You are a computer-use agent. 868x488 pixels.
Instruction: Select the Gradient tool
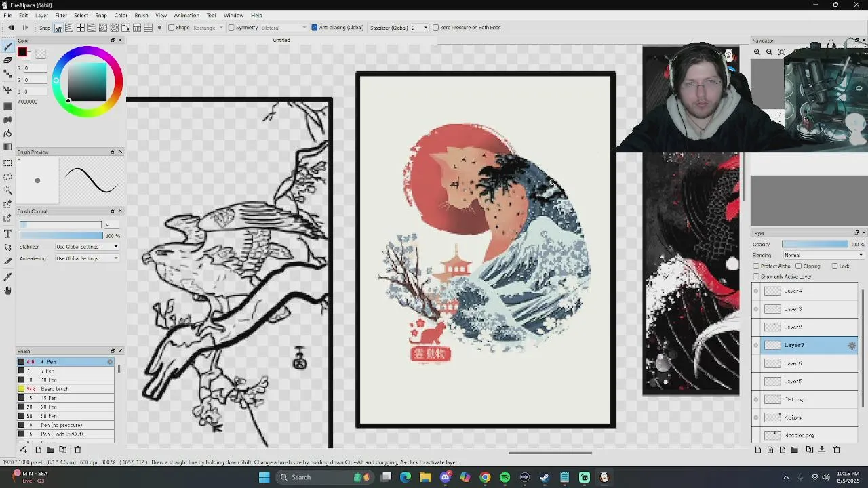7,147
